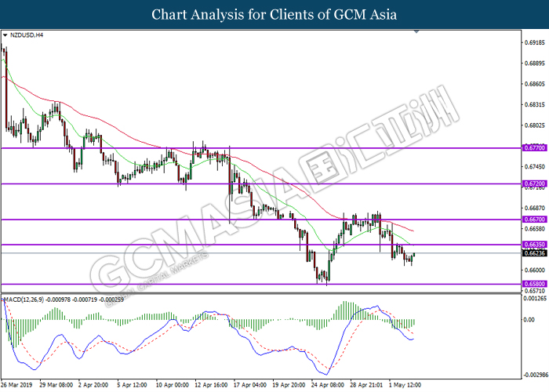Click the MACD scale value 0.001265
This screenshot has width=549, height=392.
click(x=535, y=299)
